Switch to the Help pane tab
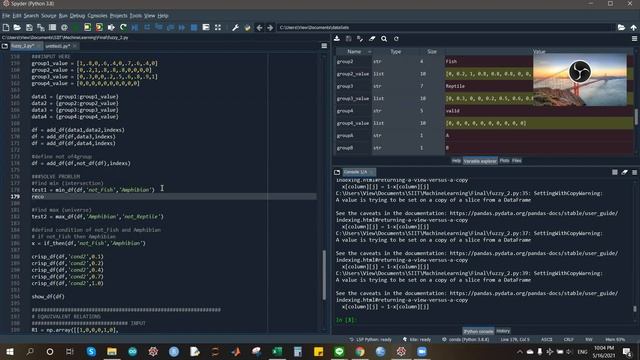Screen dimensions: 640x360 (456, 161)
